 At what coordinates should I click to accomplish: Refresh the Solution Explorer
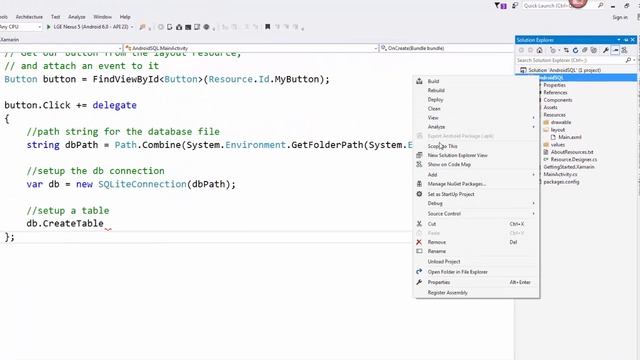576,50
